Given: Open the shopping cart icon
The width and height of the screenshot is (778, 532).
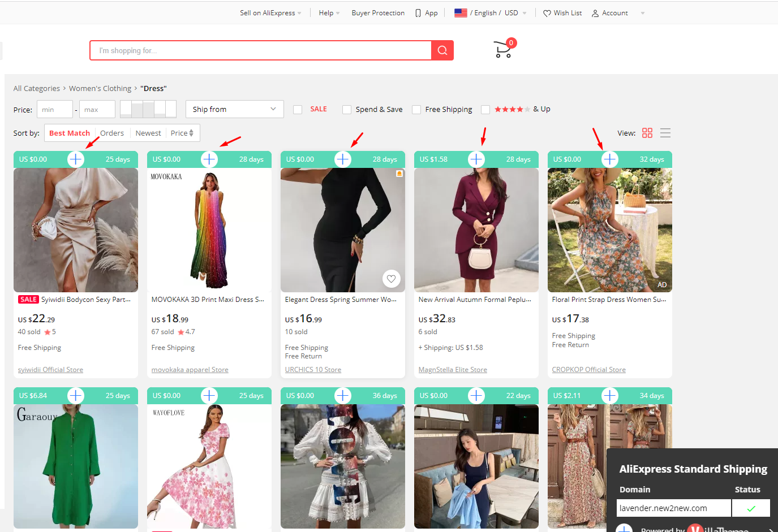Looking at the screenshot, I should 503,49.
